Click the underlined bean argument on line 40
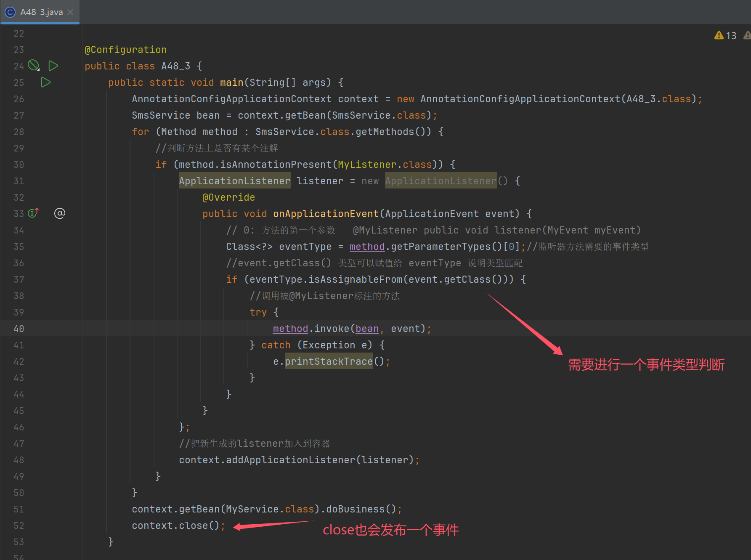The height and width of the screenshot is (560, 751). click(x=367, y=329)
